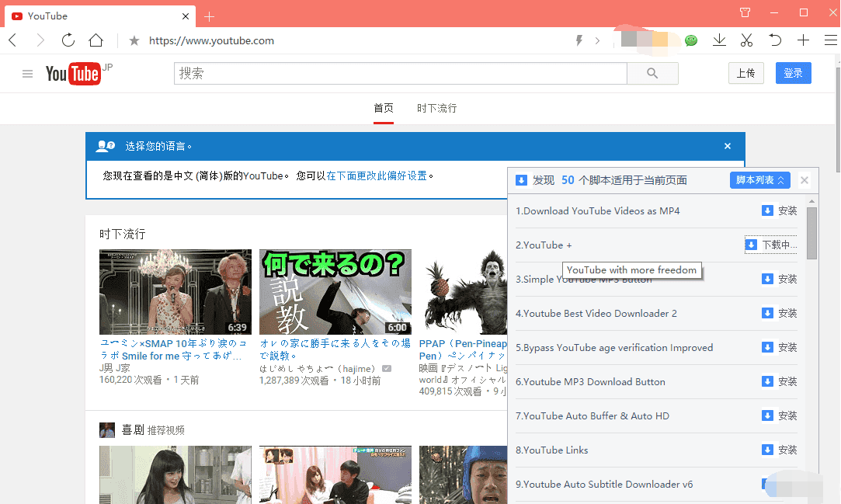Open the browser main menu icon

point(830,40)
